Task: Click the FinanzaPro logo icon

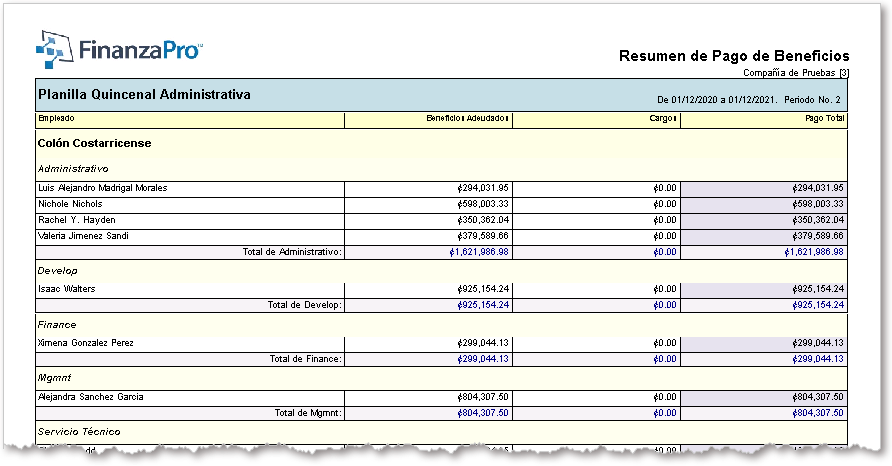Action: click(x=55, y=50)
